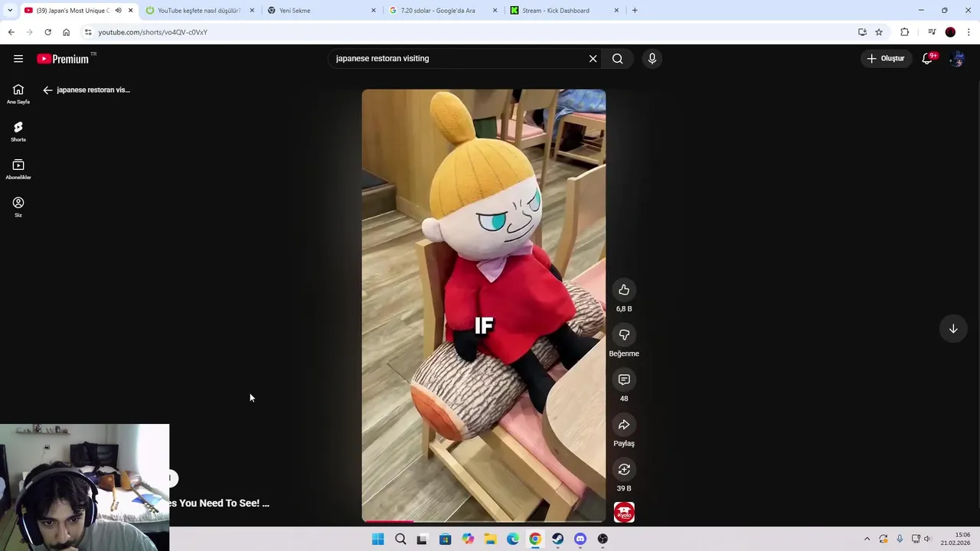Open the YouTube account avatar menu
980x551 pixels.
coord(957,59)
